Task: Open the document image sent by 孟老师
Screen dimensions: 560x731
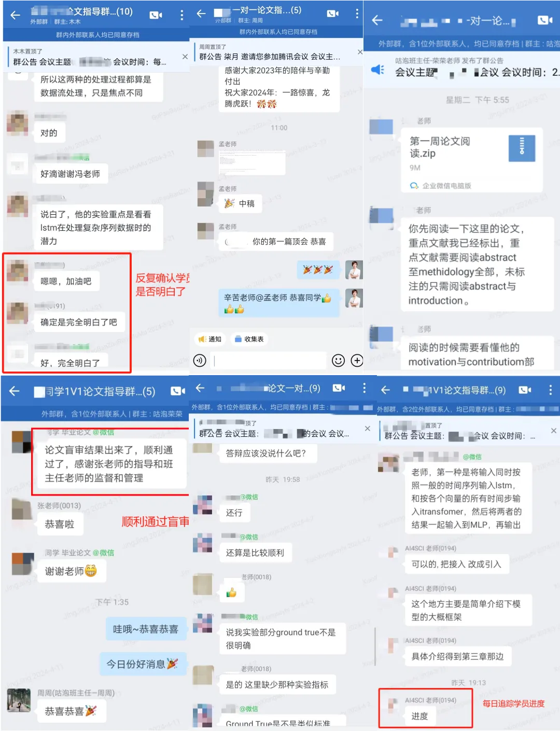Action: point(252,162)
